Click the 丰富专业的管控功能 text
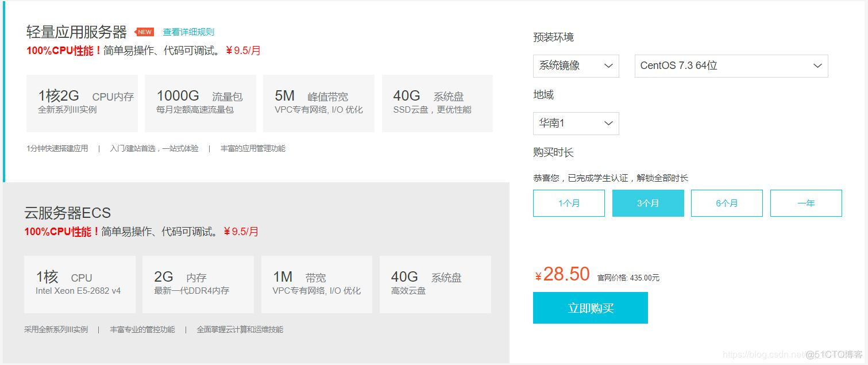 [142, 329]
